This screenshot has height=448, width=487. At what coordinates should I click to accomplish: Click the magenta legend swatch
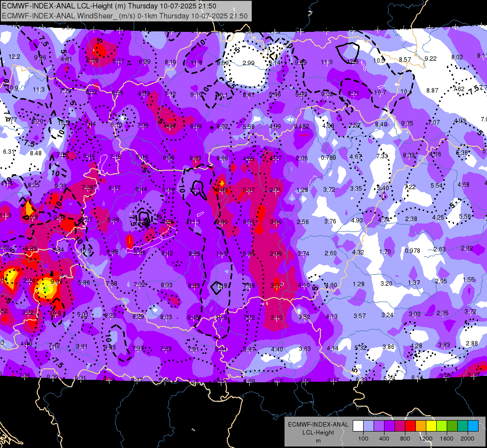(400, 426)
